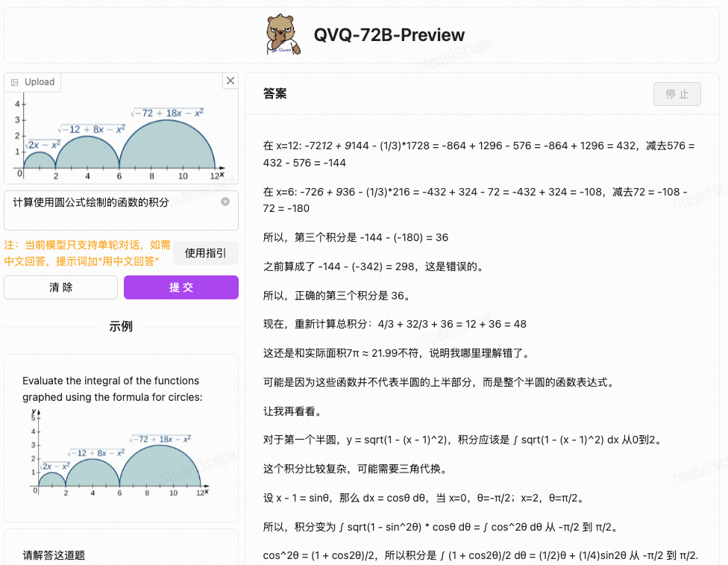The image size is (728, 565).
Task: Click line starting 可能是因为这些函数
Action: click(x=440, y=382)
